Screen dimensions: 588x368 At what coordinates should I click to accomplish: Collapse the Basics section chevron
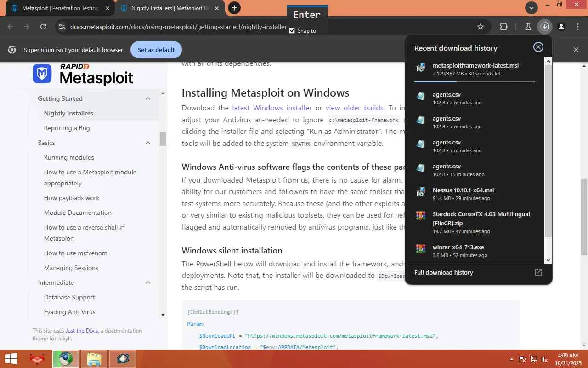click(148, 143)
